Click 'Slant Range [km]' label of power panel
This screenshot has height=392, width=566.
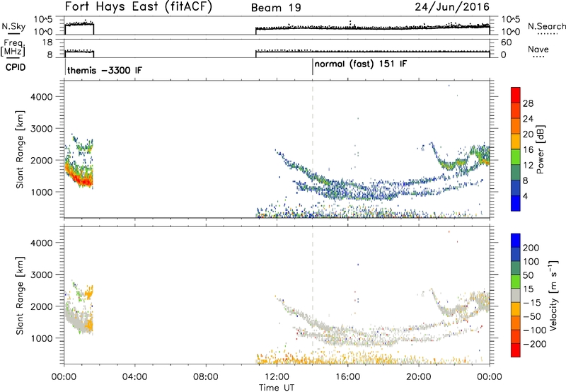tap(20, 149)
